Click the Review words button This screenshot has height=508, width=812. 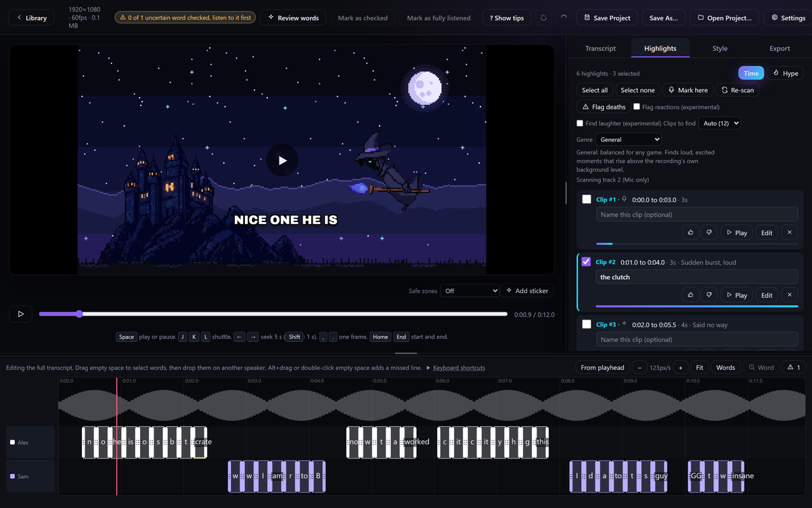coord(293,18)
